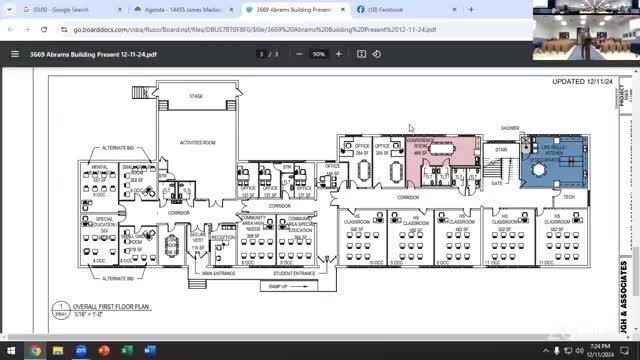Open a new browser tab

click(x=471, y=9)
